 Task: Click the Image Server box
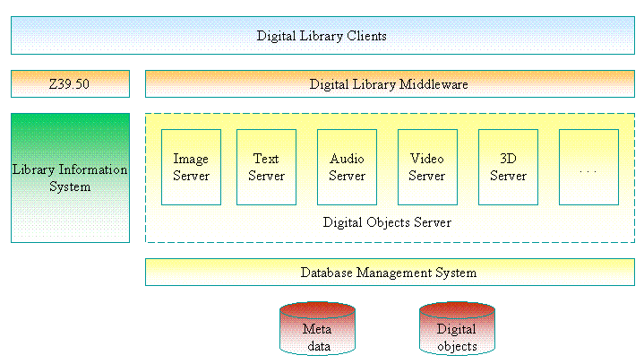tap(191, 167)
